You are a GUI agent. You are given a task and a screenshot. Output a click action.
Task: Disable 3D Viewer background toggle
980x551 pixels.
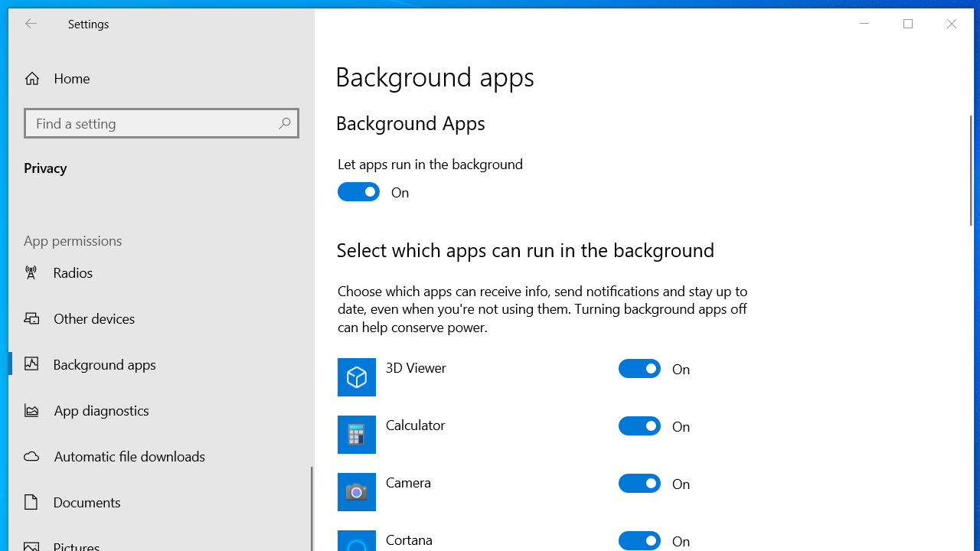tap(639, 369)
